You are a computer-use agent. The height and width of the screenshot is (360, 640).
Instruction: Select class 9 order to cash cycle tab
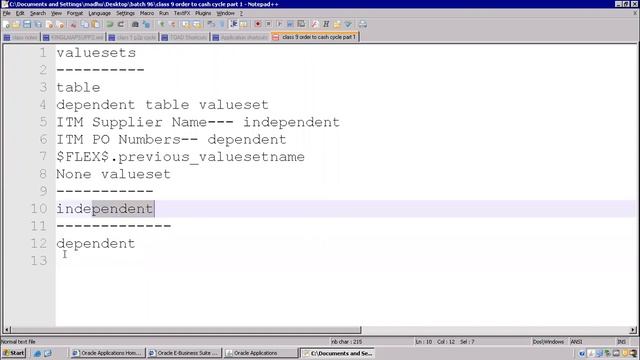pyautogui.click(x=315, y=37)
